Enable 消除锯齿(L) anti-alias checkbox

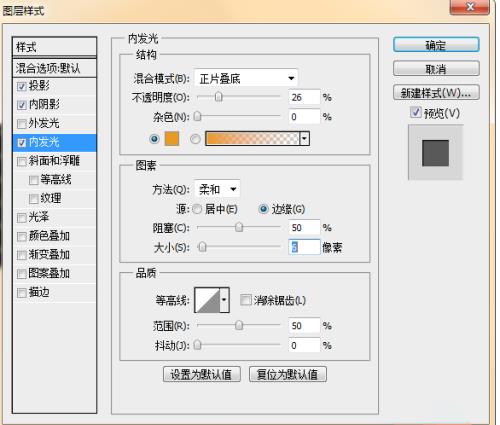(246, 300)
